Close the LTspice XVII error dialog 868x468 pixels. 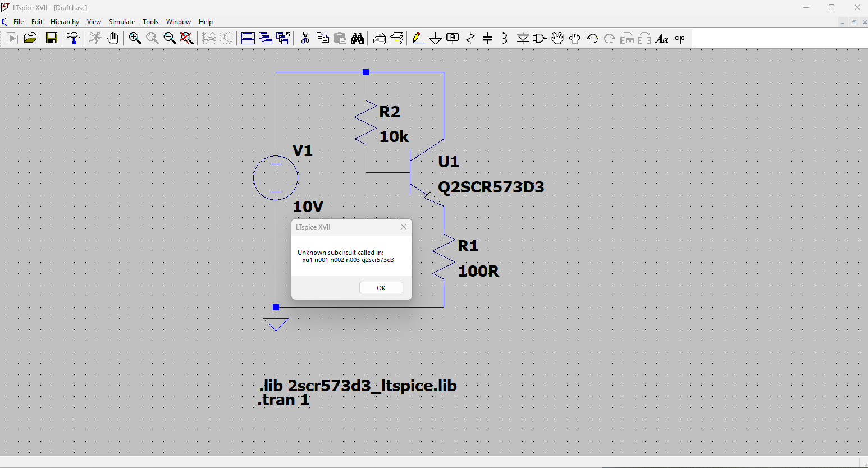[x=403, y=227]
